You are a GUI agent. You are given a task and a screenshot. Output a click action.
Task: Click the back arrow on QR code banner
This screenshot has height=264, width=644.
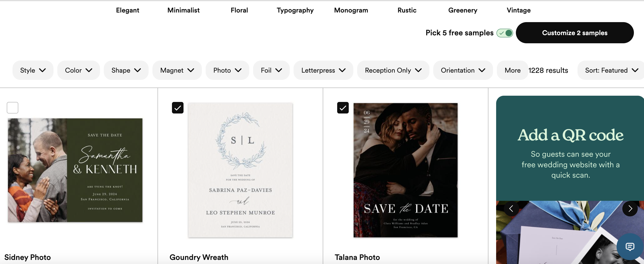(511, 208)
